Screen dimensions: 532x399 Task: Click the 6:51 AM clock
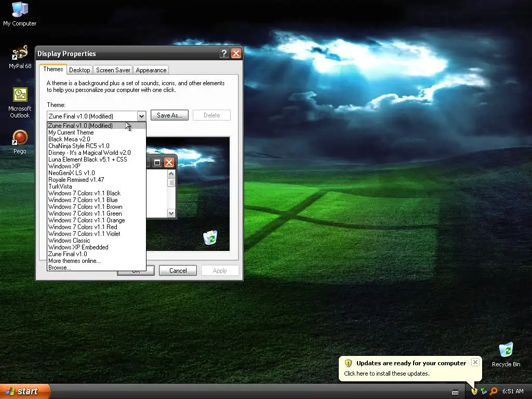(513, 391)
